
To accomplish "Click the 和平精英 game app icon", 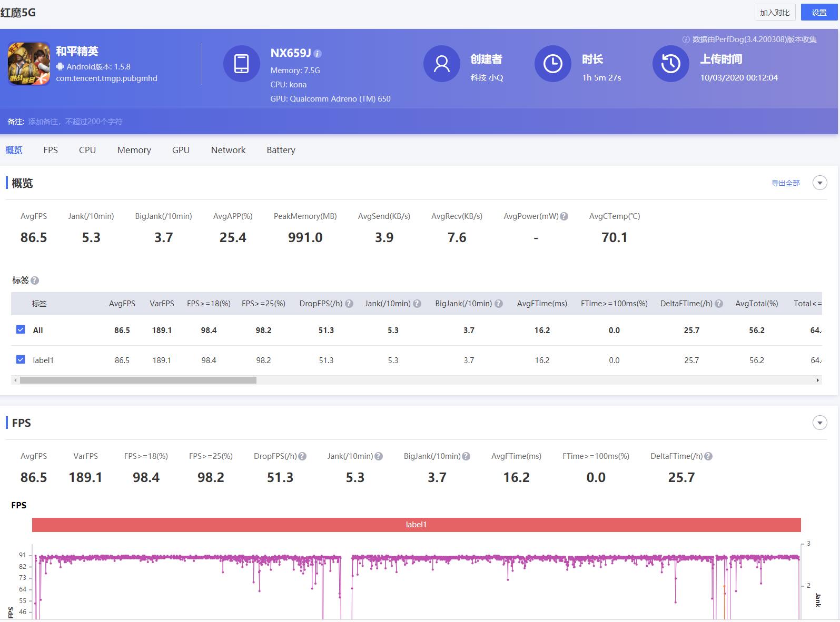I will (x=29, y=64).
